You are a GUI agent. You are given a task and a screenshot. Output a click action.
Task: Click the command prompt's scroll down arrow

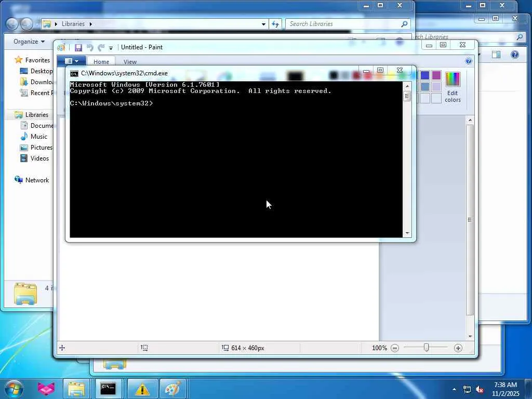pos(407,233)
